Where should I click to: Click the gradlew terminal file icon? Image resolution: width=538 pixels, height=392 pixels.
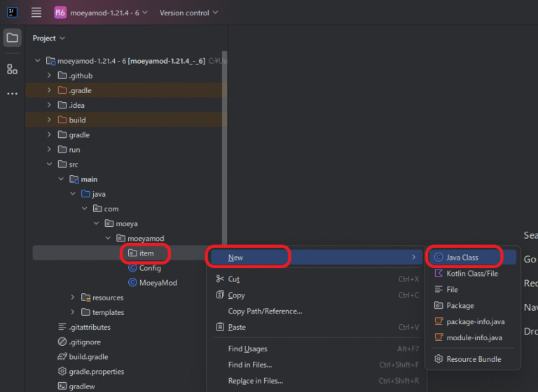pos(62,386)
